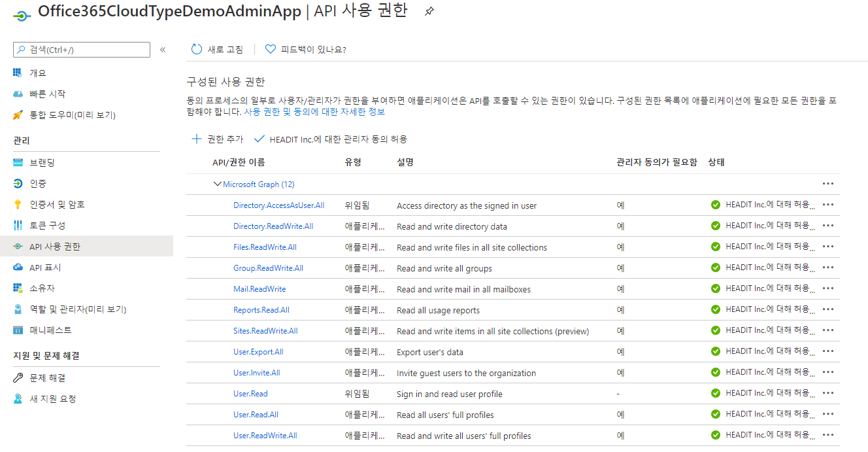Open the Microsoft Graph (12) link
The width and height of the screenshot is (868, 452).
point(259,184)
